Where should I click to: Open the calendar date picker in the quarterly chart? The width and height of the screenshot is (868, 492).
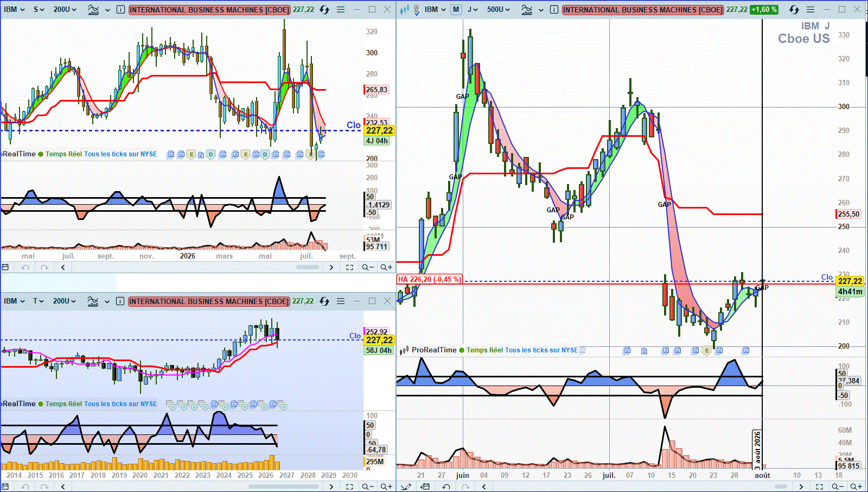coord(5,487)
